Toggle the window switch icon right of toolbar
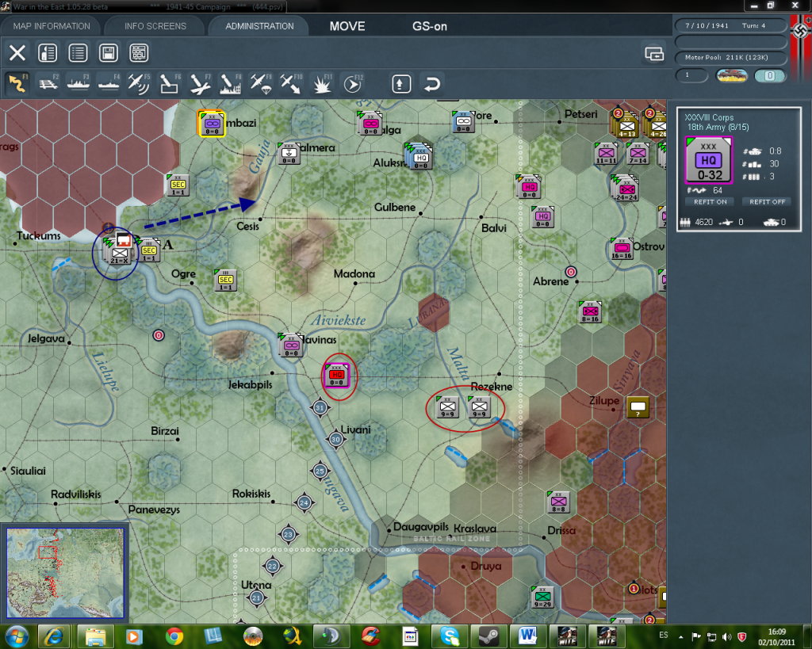812x649 pixels. pos(654,53)
